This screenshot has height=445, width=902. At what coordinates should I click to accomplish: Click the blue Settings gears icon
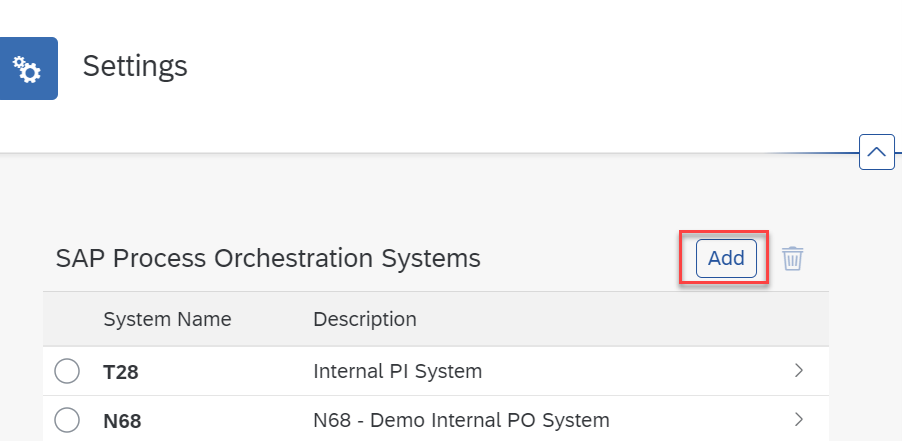click(x=28, y=68)
